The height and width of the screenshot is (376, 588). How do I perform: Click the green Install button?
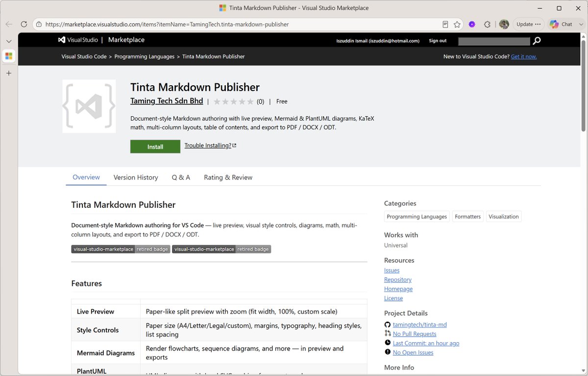155,147
